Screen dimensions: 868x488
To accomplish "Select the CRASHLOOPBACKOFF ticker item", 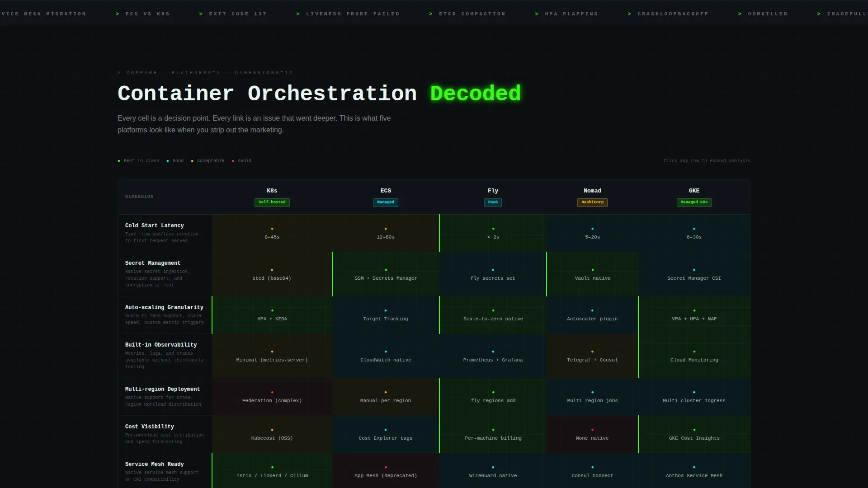I will point(668,14).
